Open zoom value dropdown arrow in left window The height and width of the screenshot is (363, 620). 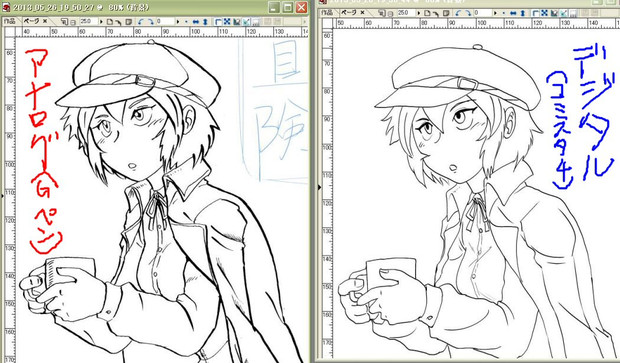101,22
